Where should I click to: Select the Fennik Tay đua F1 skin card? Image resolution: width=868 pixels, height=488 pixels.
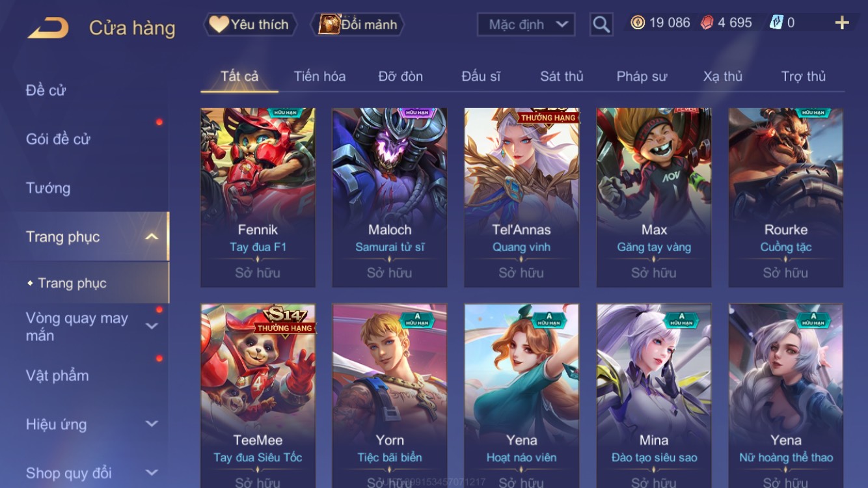click(x=258, y=198)
